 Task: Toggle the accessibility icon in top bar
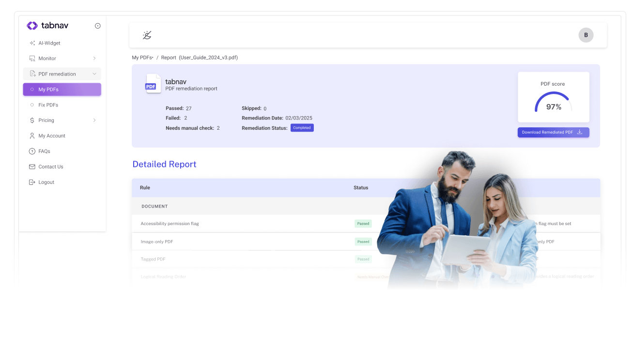147,35
